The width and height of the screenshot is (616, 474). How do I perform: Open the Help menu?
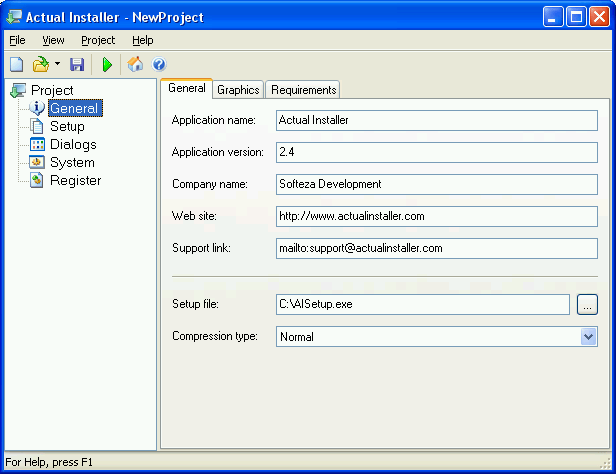point(143,40)
